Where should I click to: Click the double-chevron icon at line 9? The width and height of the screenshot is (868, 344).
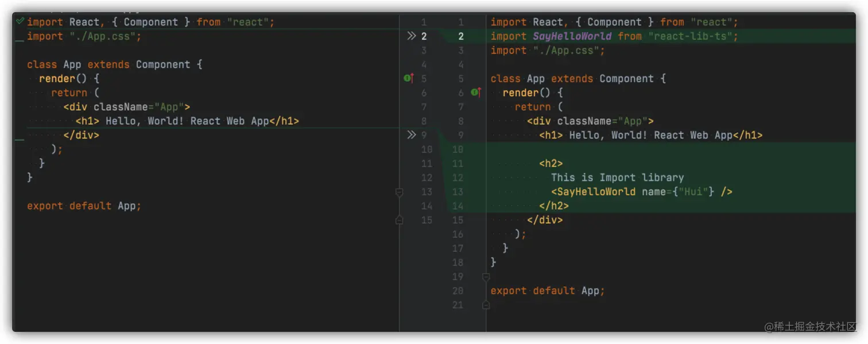pos(411,134)
